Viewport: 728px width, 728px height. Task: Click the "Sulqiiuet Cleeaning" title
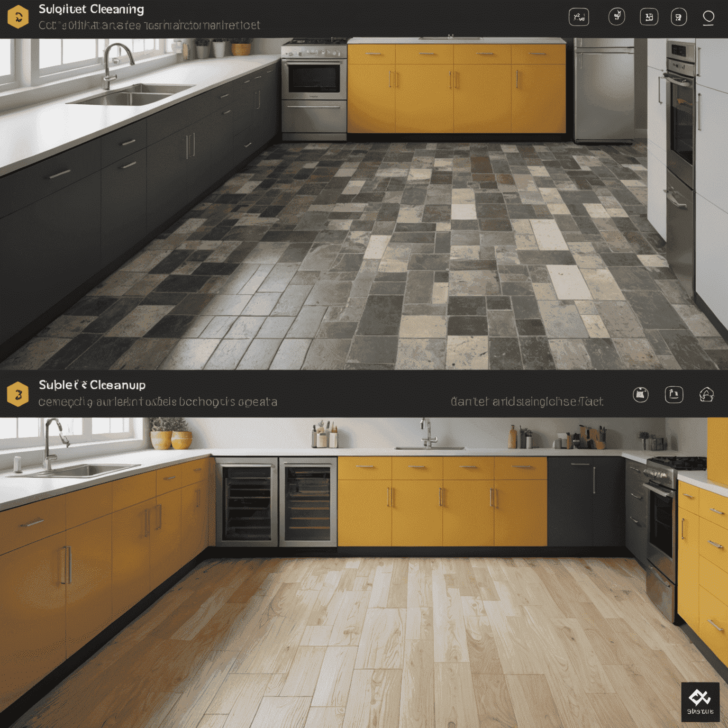91,9
